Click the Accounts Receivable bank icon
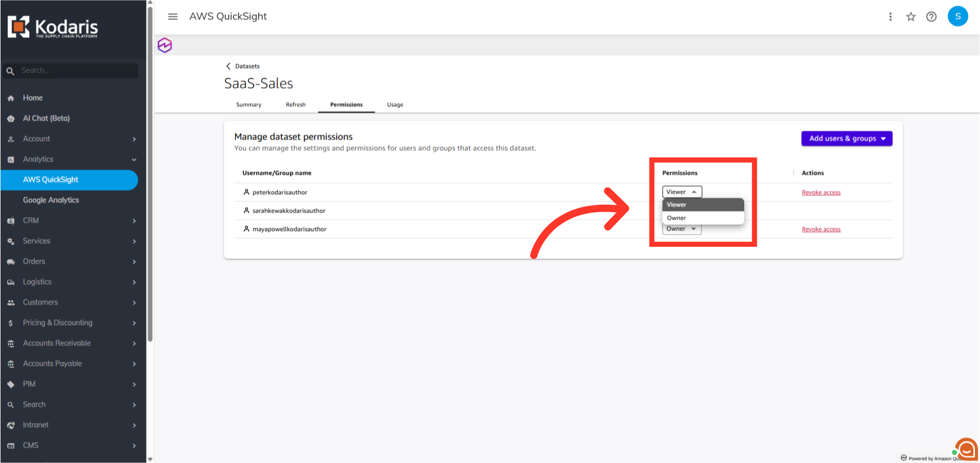 pos(11,344)
